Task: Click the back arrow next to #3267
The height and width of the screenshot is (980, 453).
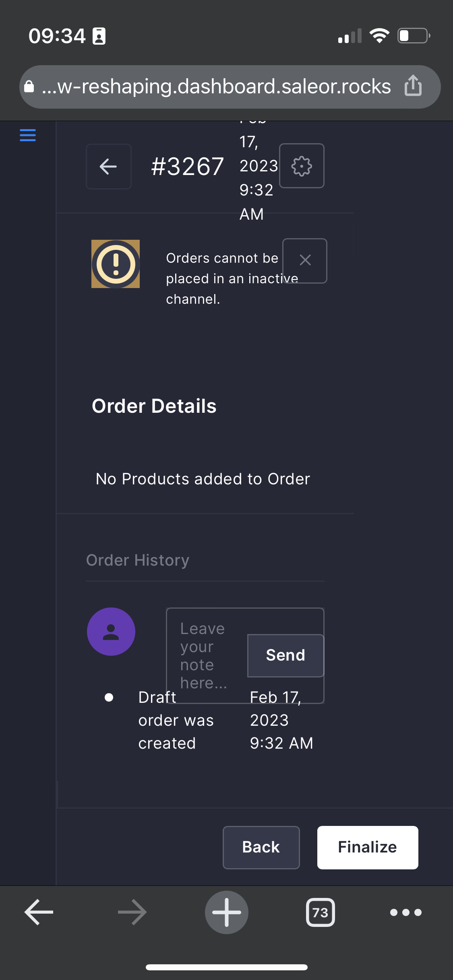Action: 108,166
